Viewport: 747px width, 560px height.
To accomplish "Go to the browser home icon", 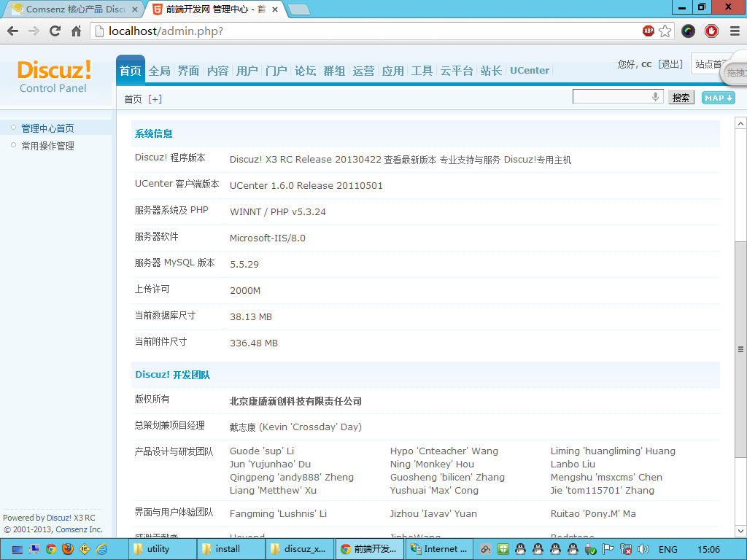I will point(76,31).
